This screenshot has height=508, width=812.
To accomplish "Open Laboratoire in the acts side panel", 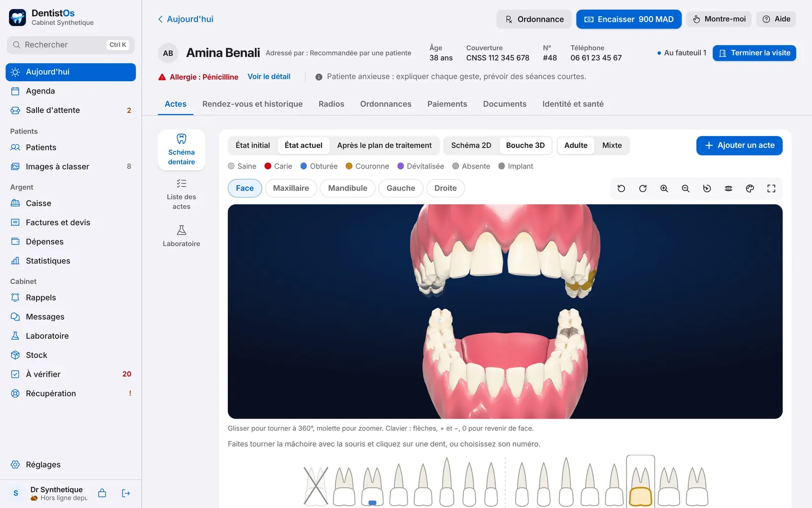I will [x=181, y=236].
